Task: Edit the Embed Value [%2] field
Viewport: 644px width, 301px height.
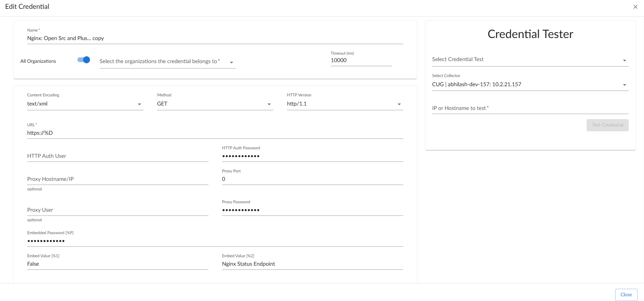Action: point(312,264)
